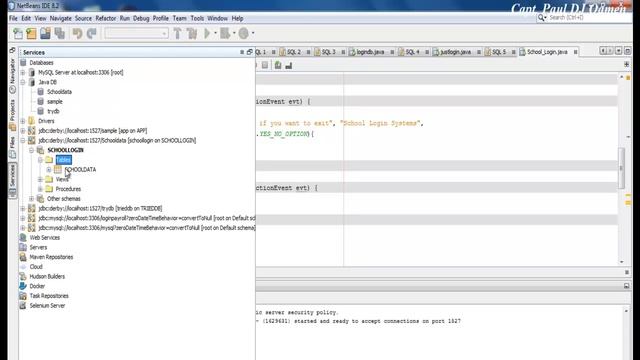The image size is (640, 360).
Task: Expand the Other schemas node
Action: pyautogui.click(x=31, y=199)
